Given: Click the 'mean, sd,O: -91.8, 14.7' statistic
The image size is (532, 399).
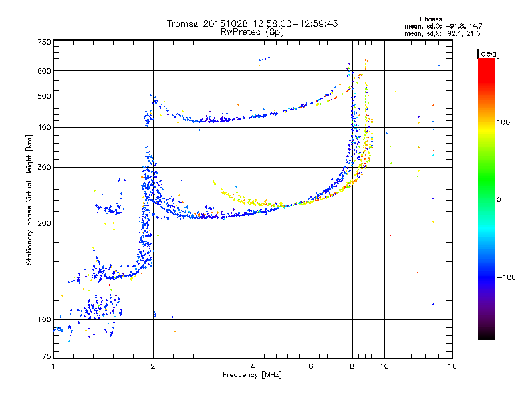Looking at the screenshot, I should (443, 26).
